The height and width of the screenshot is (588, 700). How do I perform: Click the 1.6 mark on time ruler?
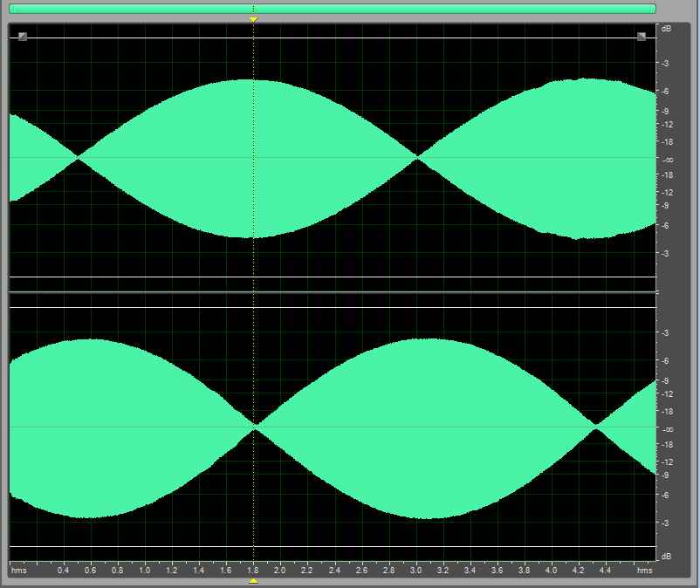click(x=226, y=571)
